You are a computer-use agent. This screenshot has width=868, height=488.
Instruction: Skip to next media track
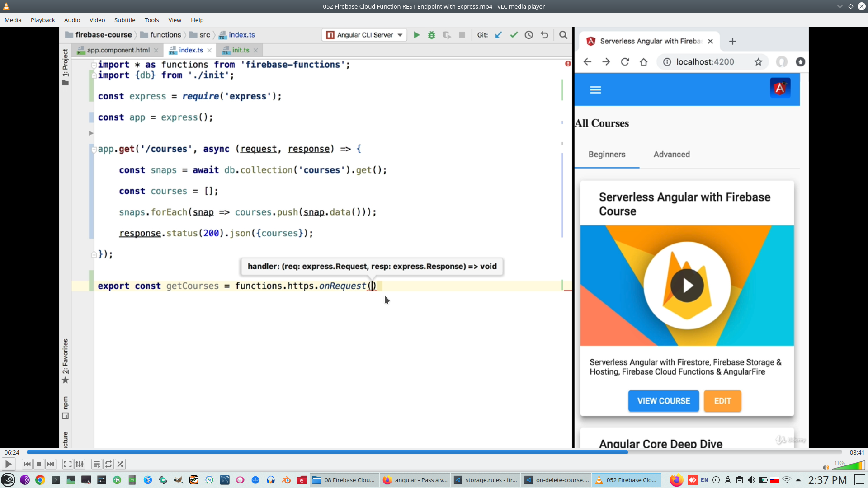[51, 464]
